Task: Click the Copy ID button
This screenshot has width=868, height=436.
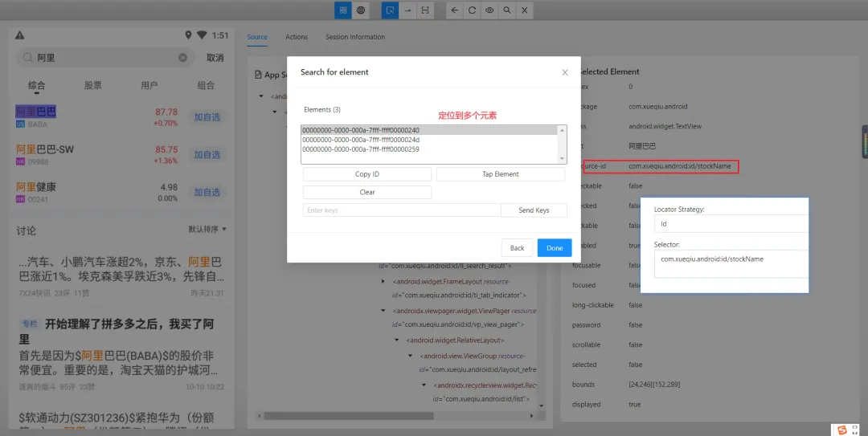Action: point(367,173)
